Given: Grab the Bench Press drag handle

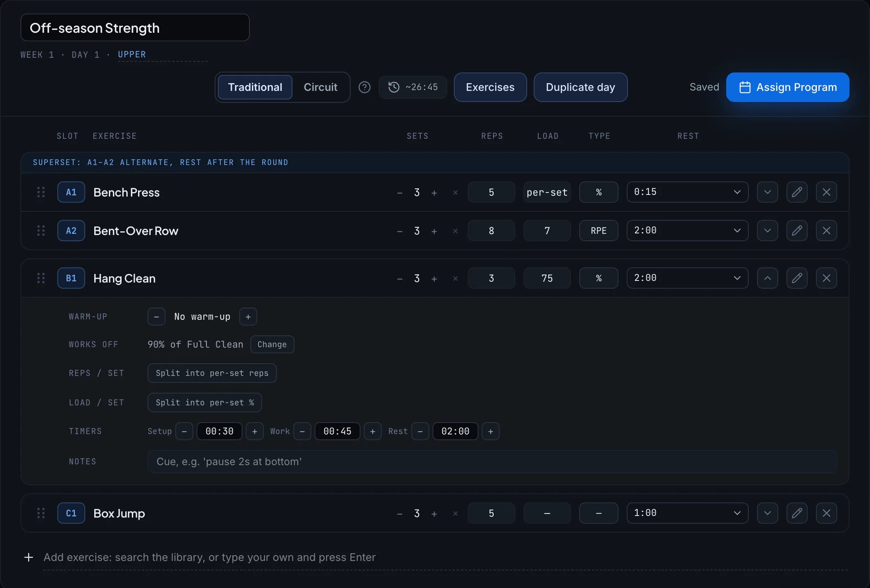Looking at the screenshot, I should (x=41, y=192).
